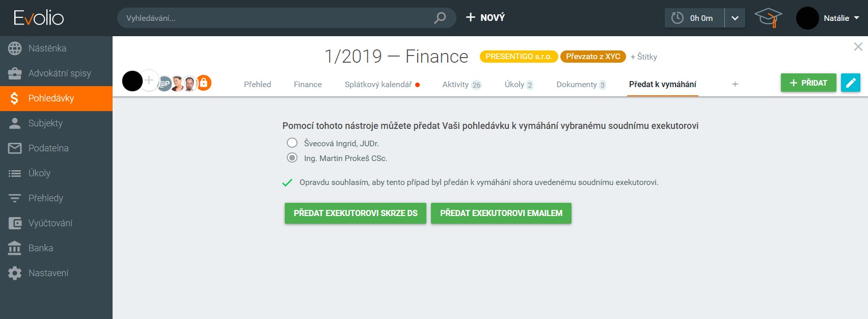Expand the timer dropdown arrow
Image resolution: width=868 pixels, height=319 pixels.
point(735,18)
